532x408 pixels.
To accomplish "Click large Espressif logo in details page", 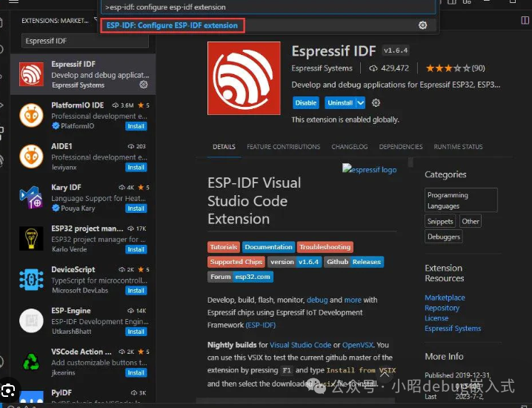I will [x=244, y=78].
